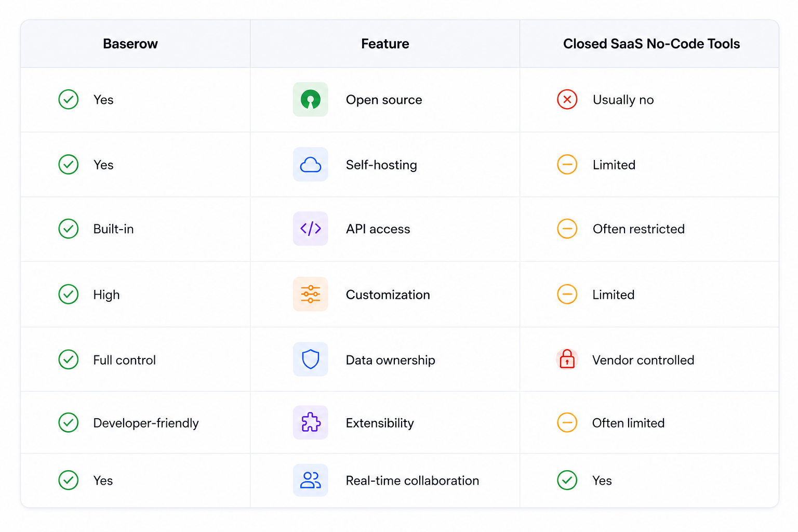Screen dimensions: 798x532
Task: Click the orange minus icon beside Often limited
Action: click(x=567, y=422)
